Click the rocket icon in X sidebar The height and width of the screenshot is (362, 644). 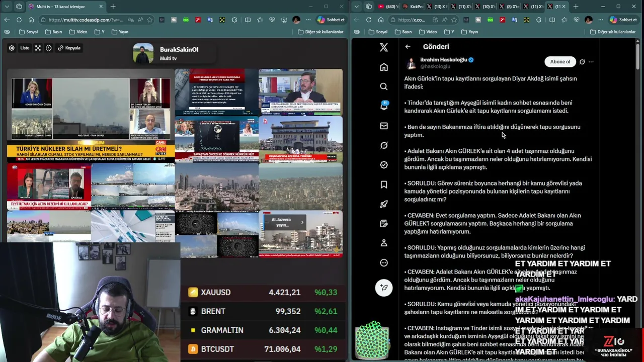(x=384, y=204)
